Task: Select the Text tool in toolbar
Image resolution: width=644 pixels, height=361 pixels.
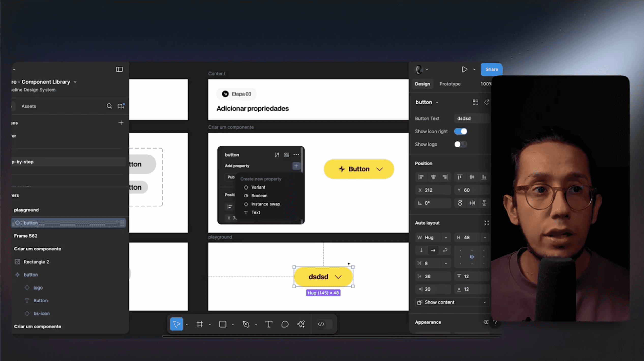Action: pyautogui.click(x=268, y=324)
